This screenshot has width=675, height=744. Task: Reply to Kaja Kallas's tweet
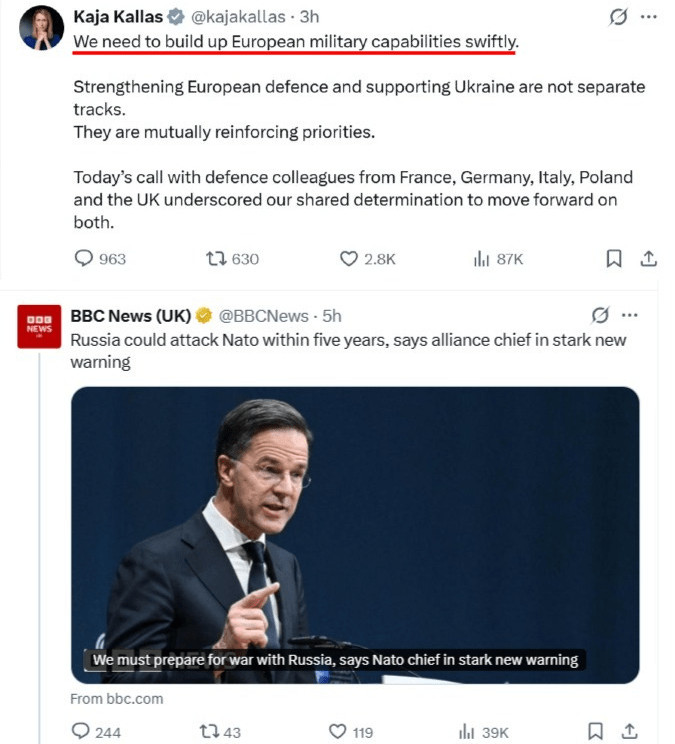click(x=84, y=258)
